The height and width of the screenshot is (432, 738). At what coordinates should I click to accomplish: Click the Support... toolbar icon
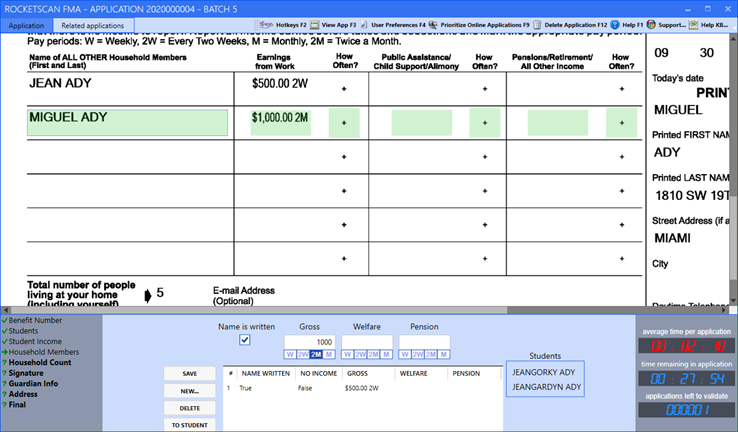tap(651, 25)
